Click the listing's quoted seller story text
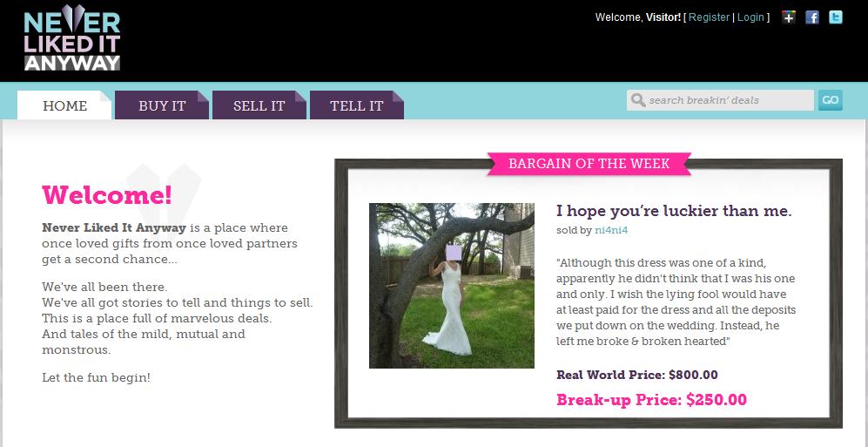The image size is (868, 447). [676, 301]
